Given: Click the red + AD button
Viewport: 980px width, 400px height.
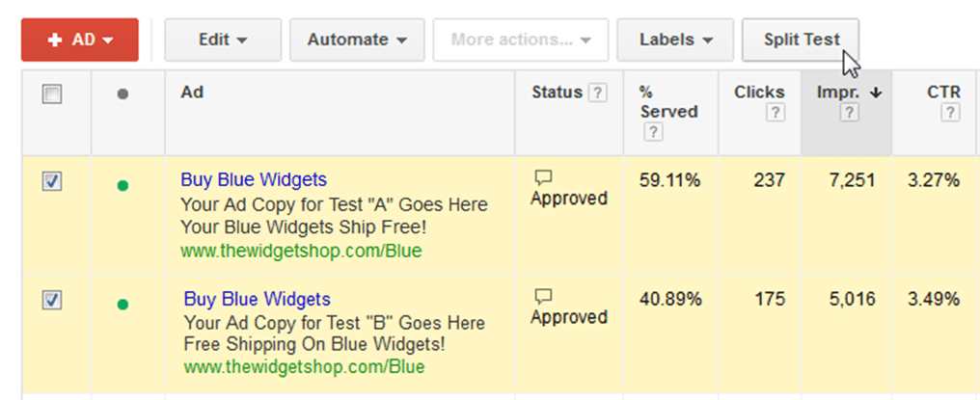Looking at the screenshot, I should 80,40.
